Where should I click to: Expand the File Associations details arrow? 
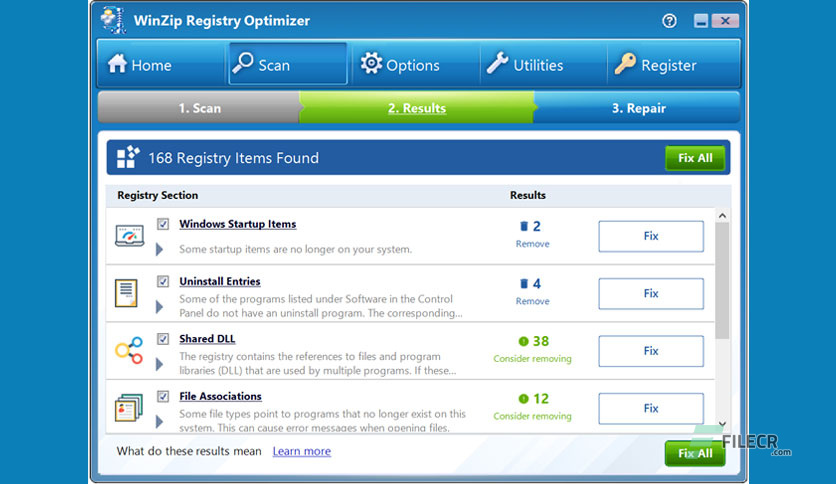pyautogui.click(x=159, y=422)
